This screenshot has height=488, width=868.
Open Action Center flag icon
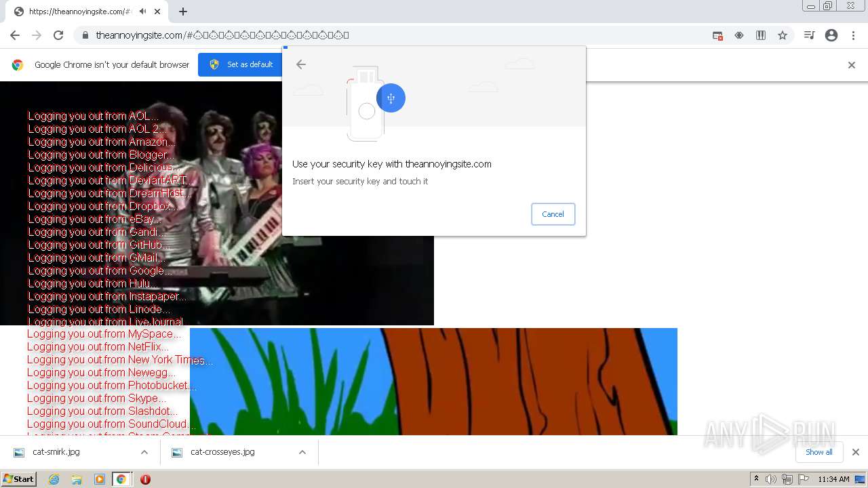point(804,479)
